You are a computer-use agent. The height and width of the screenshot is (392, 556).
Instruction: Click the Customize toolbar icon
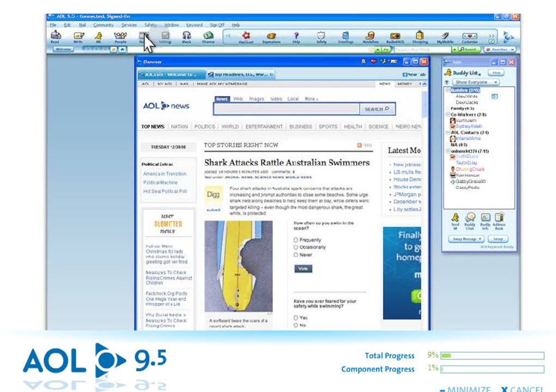click(x=469, y=37)
